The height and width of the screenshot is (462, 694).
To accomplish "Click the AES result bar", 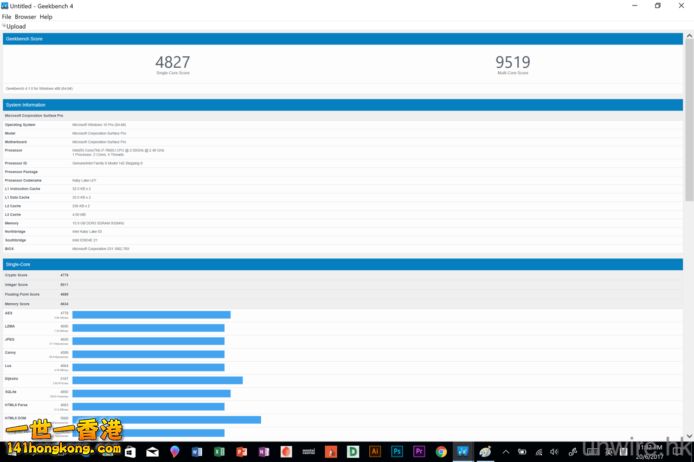I will 151,315.
